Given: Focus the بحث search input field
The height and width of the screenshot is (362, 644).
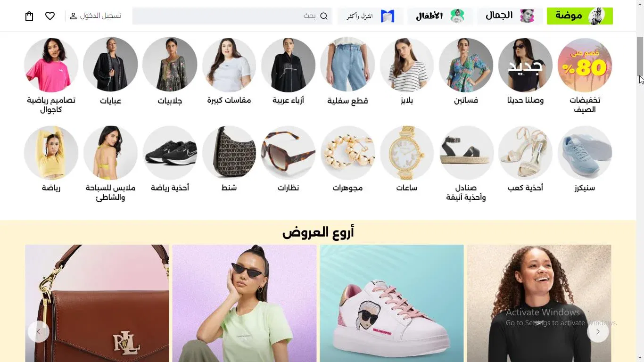Looking at the screenshot, I should pos(232,16).
